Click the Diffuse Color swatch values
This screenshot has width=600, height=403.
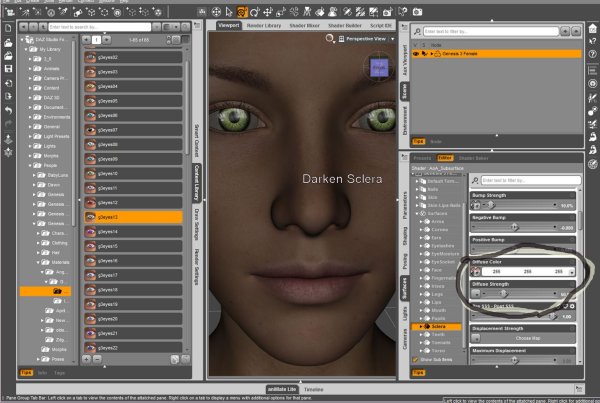(526, 271)
